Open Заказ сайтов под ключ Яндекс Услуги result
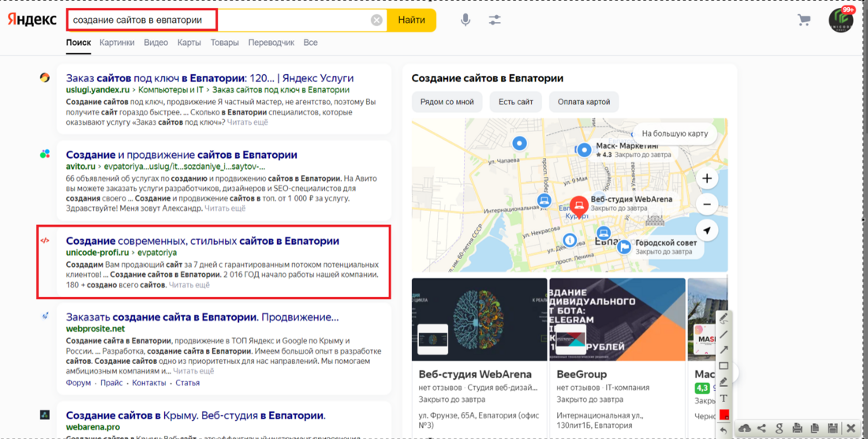Image resolution: width=868 pixels, height=439 pixels. point(210,78)
